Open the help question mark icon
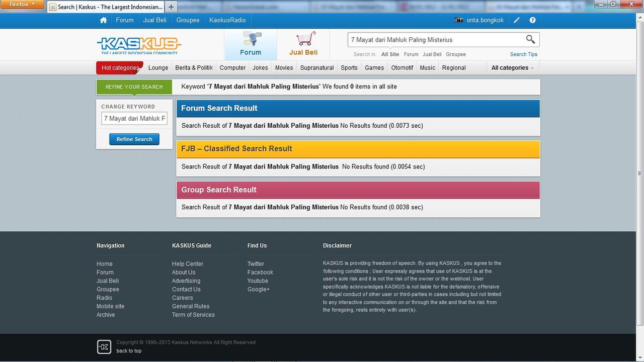This screenshot has height=362, width=644. [532, 20]
